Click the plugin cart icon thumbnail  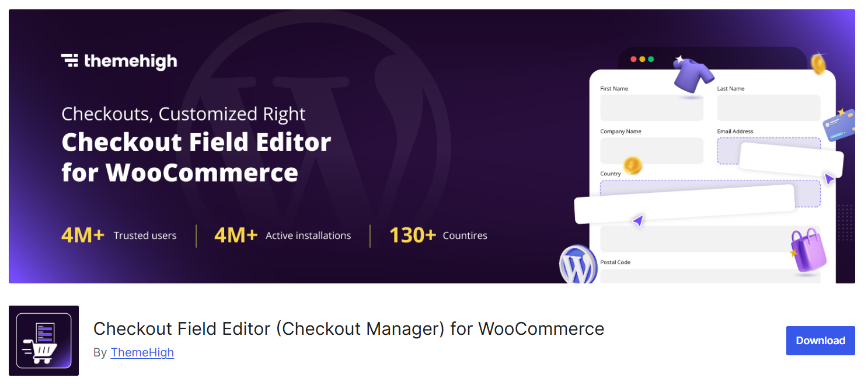click(x=44, y=341)
